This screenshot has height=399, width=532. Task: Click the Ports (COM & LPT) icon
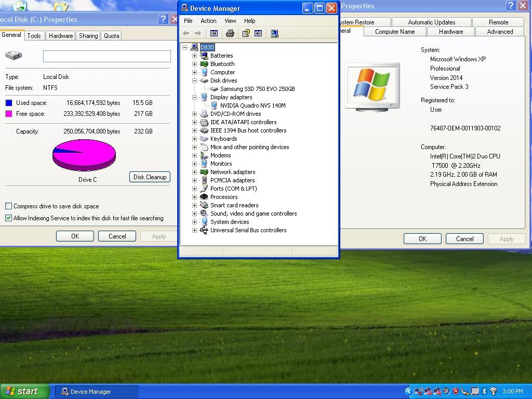click(x=204, y=188)
